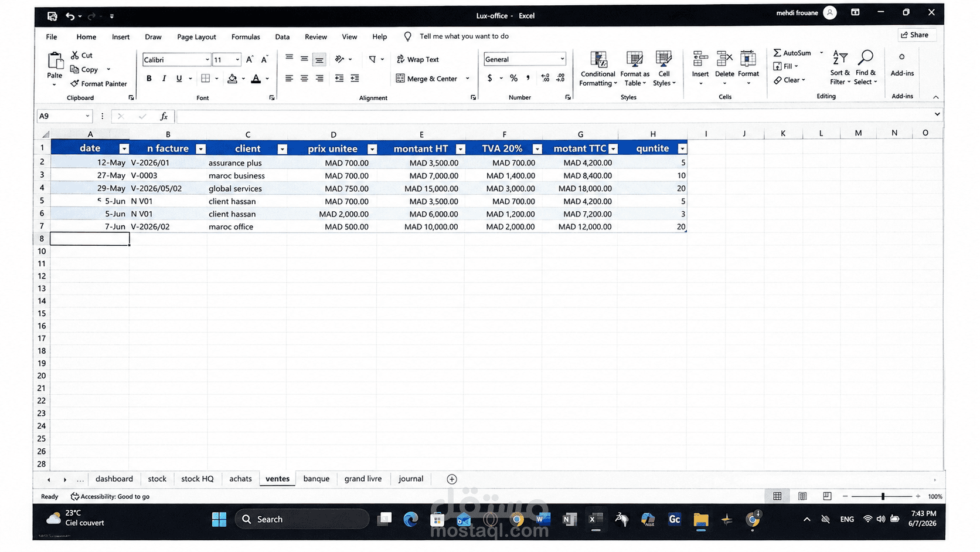Click the Save icon in title bar
Image resolution: width=980 pixels, height=552 pixels.
click(52, 16)
